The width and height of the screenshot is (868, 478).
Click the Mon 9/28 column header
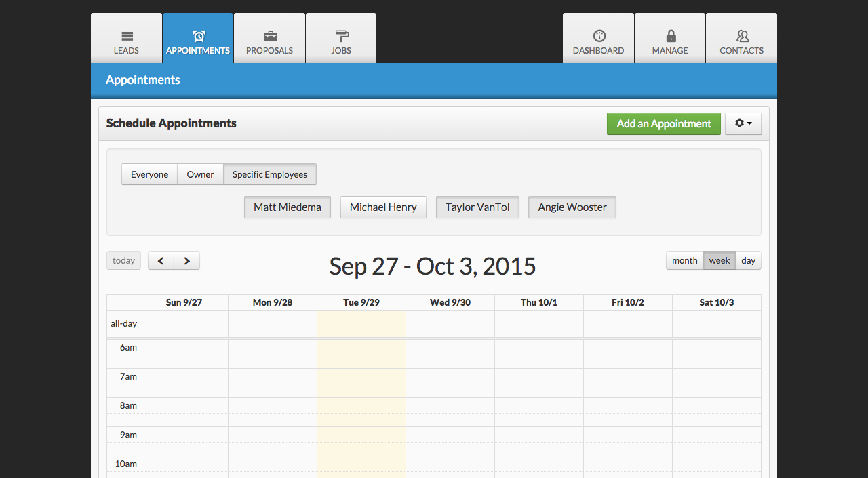[x=273, y=302]
